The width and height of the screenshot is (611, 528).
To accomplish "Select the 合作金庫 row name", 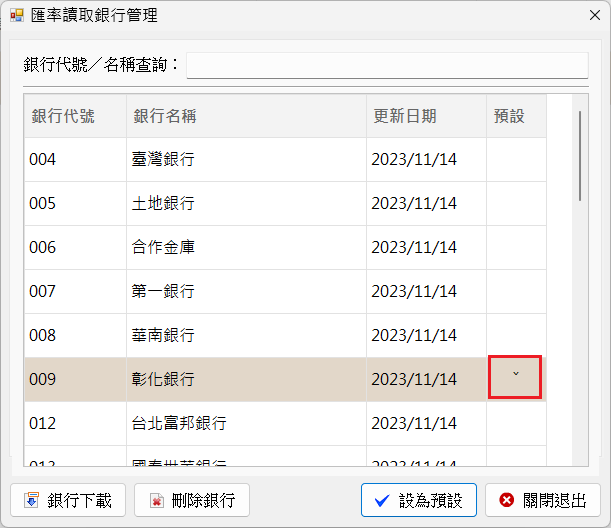I will point(163,247).
